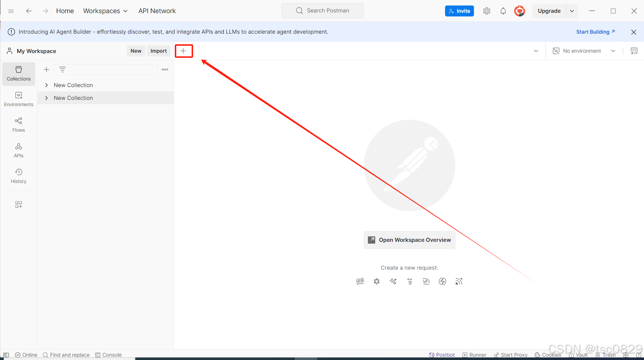Follow the Start Building link

[595, 32]
